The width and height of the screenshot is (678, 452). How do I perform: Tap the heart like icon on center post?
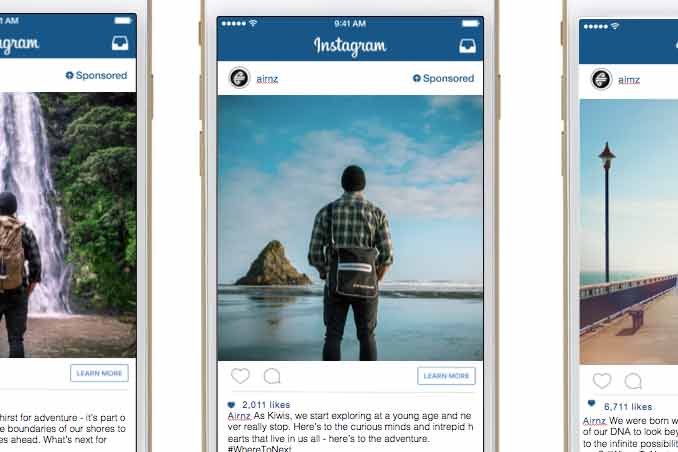(x=240, y=375)
